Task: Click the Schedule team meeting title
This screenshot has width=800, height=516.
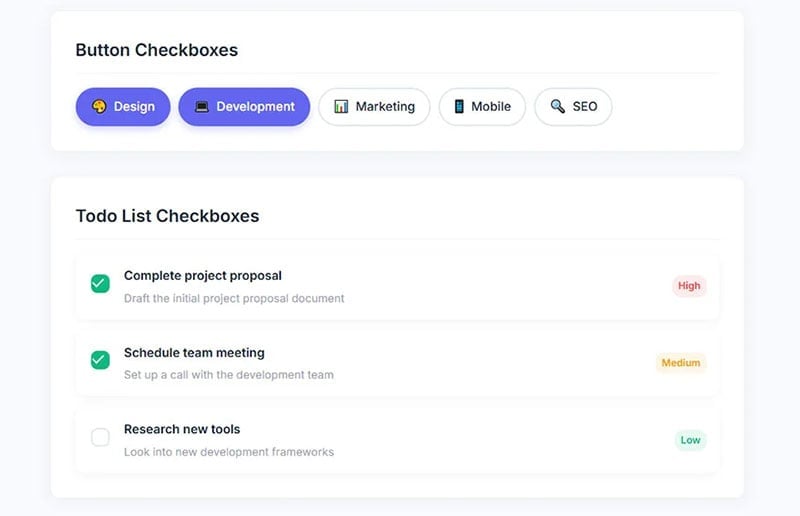Action: tap(194, 353)
